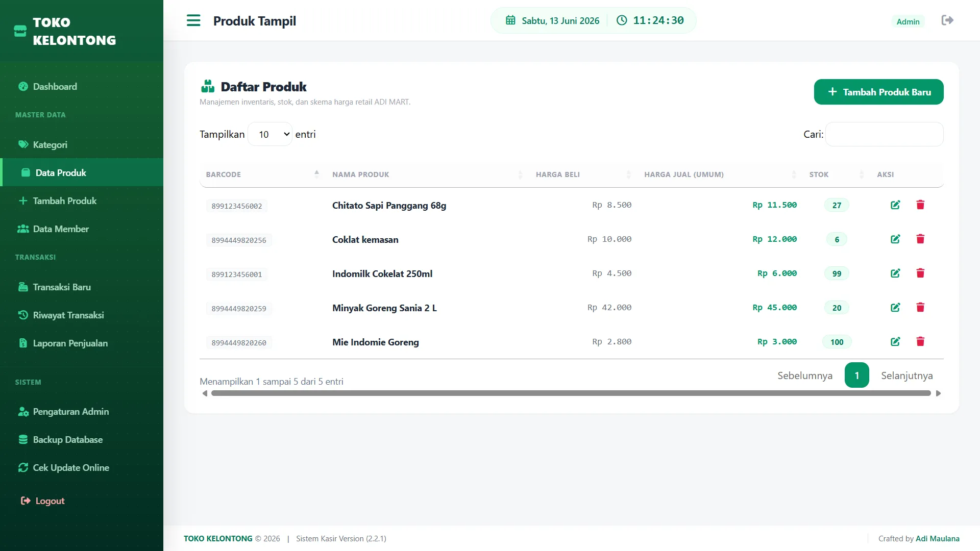The height and width of the screenshot is (551, 980).
Task: Click the logout icon in top header
Action: coord(947,20)
